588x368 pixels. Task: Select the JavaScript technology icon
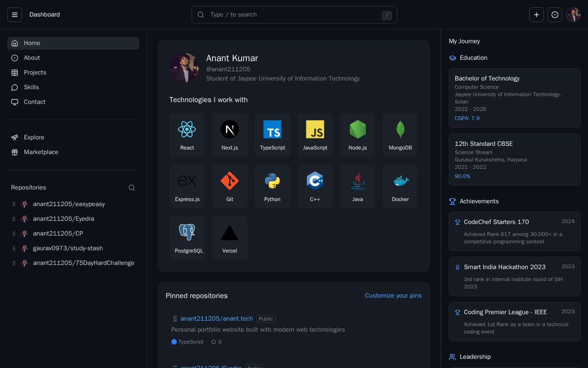315,129
